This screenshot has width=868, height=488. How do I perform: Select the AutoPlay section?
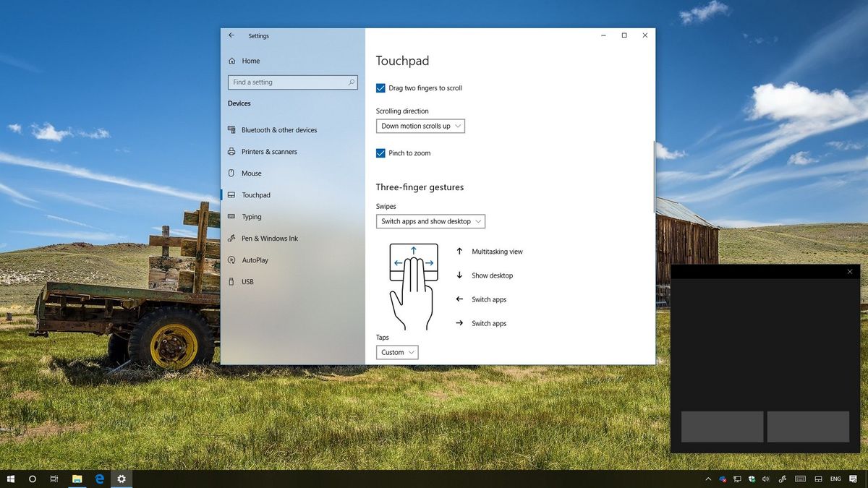point(257,260)
